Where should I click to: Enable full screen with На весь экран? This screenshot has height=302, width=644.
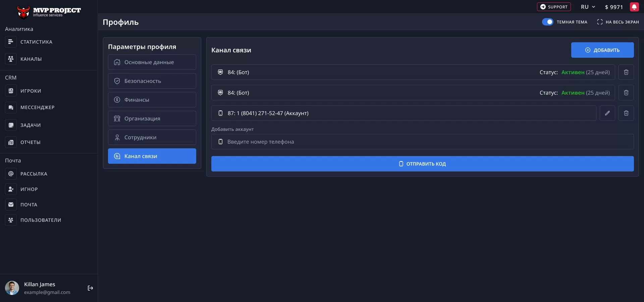tap(618, 22)
